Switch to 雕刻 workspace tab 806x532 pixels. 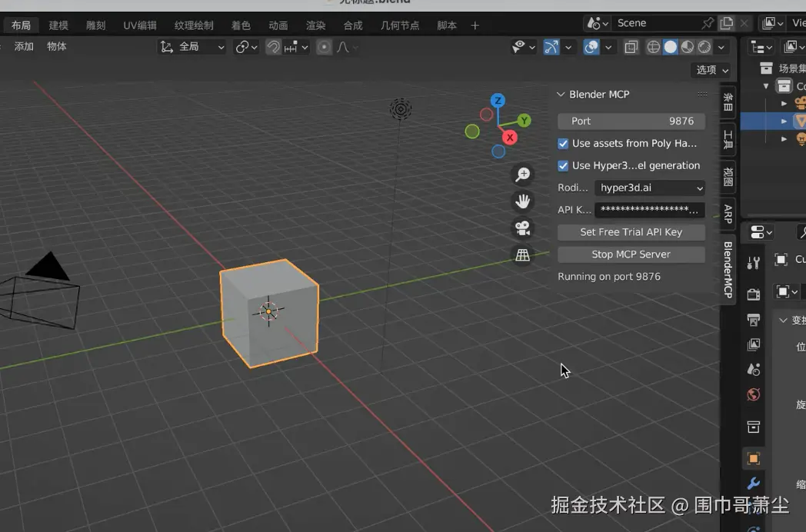pyautogui.click(x=95, y=25)
